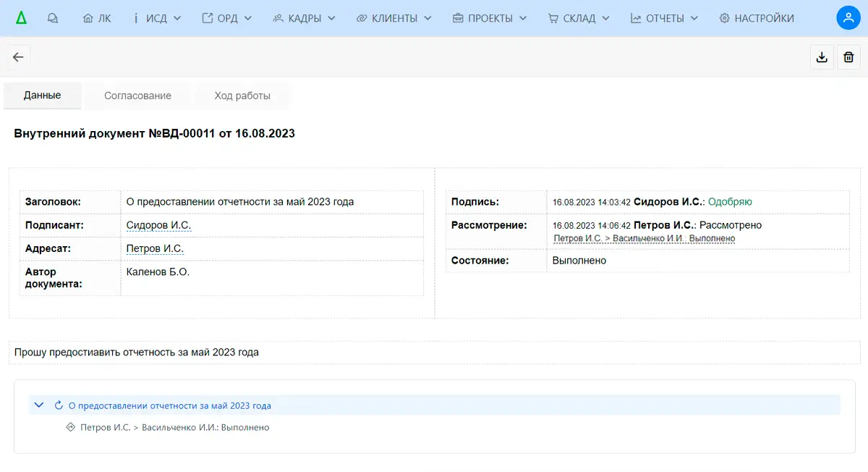Expand the ИСД dropdown menu
The width and height of the screenshot is (868, 472).
[x=158, y=19]
